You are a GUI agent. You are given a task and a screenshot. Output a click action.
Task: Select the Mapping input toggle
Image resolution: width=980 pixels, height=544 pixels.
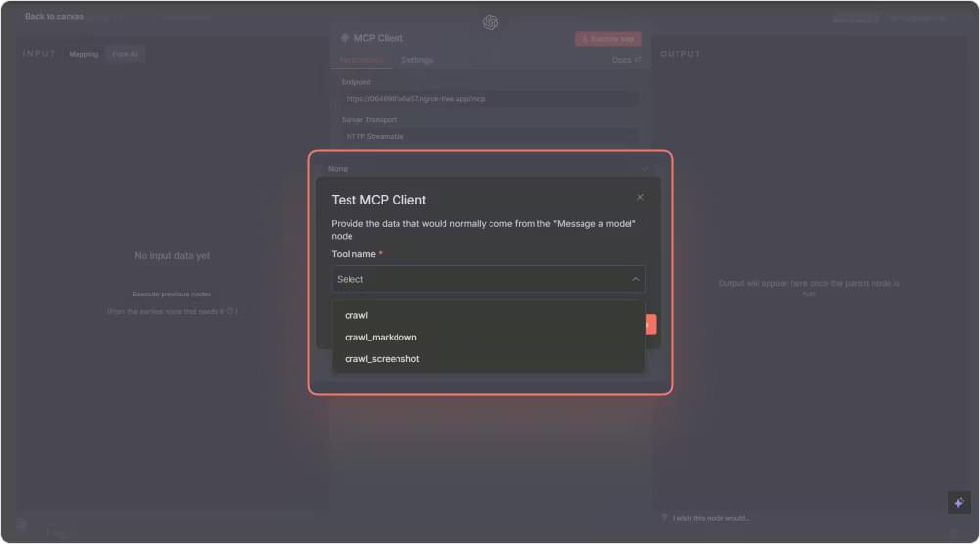(x=83, y=54)
